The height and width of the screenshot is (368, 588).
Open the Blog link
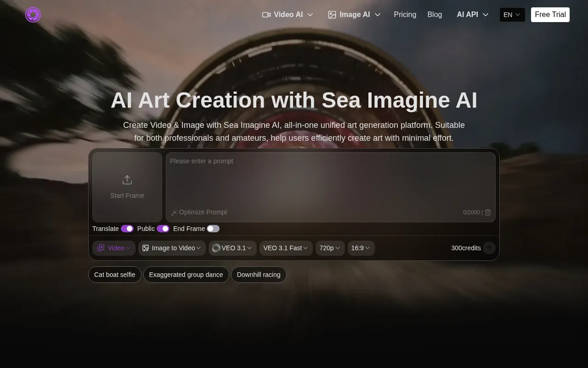(x=435, y=15)
